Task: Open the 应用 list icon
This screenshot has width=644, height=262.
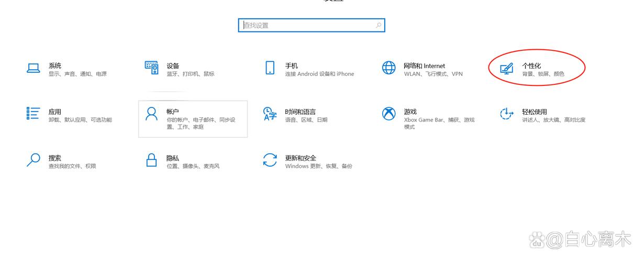Action: point(33,114)
